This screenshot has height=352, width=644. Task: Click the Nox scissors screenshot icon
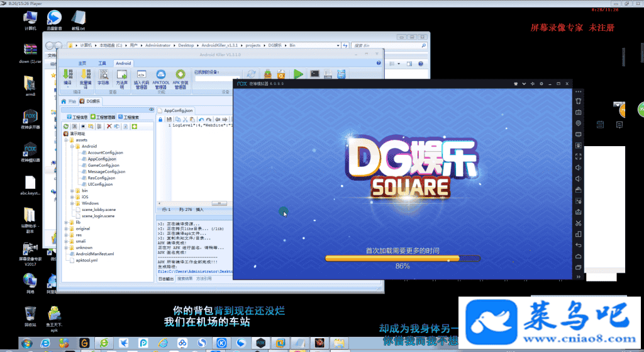click(x=578, y=222)
